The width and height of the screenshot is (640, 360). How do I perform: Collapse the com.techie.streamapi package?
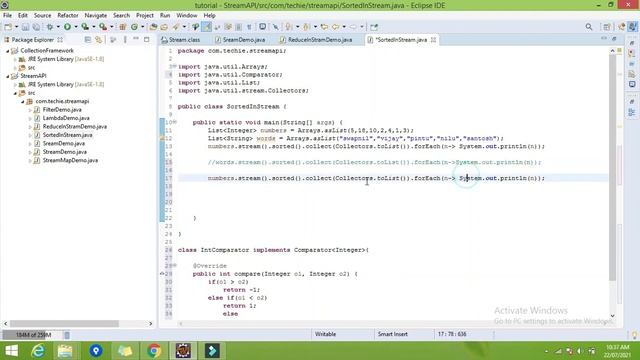[23, 101]
